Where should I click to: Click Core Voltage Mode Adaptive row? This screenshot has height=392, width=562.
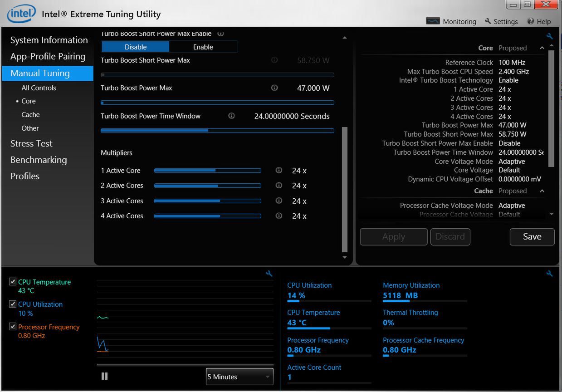(480, 161)
